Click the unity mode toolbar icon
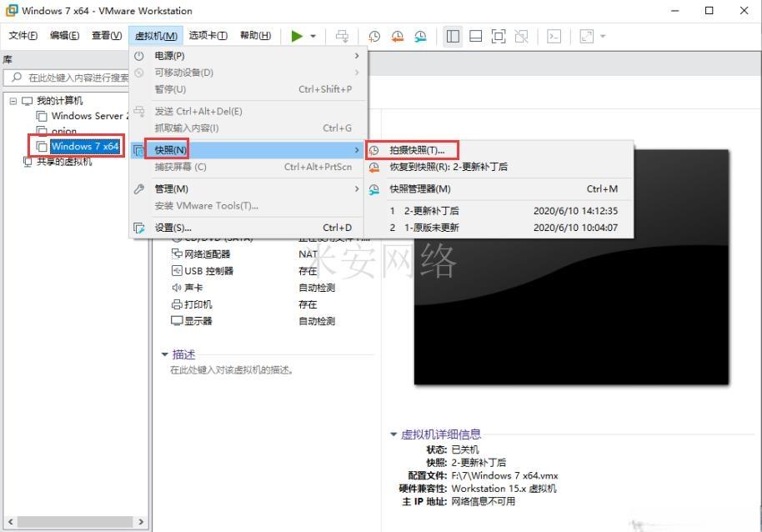 521,36
